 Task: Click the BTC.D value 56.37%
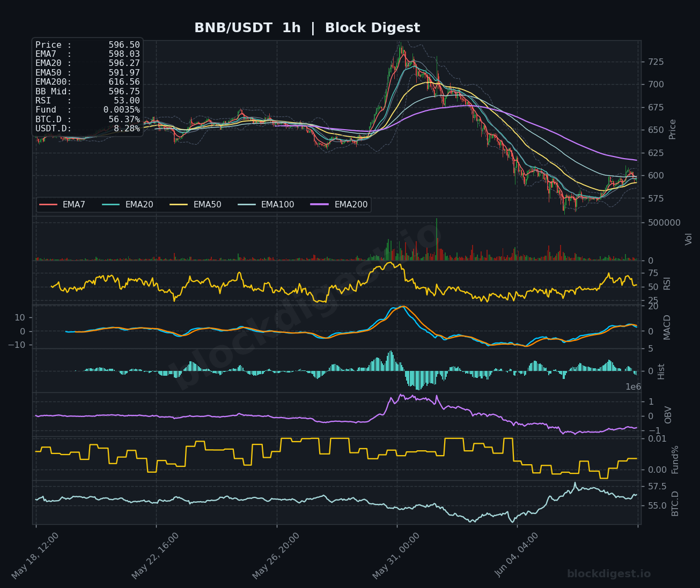tap(124, 120)
